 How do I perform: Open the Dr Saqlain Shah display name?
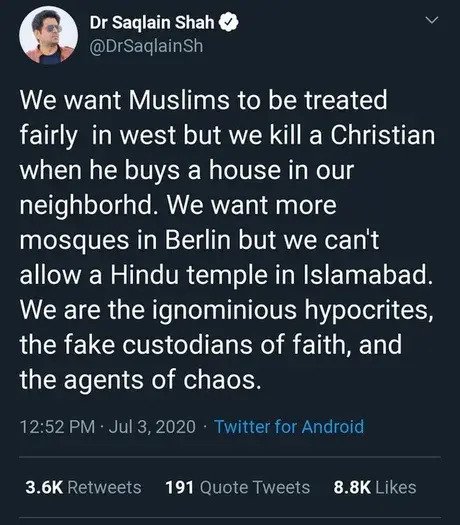152,23
